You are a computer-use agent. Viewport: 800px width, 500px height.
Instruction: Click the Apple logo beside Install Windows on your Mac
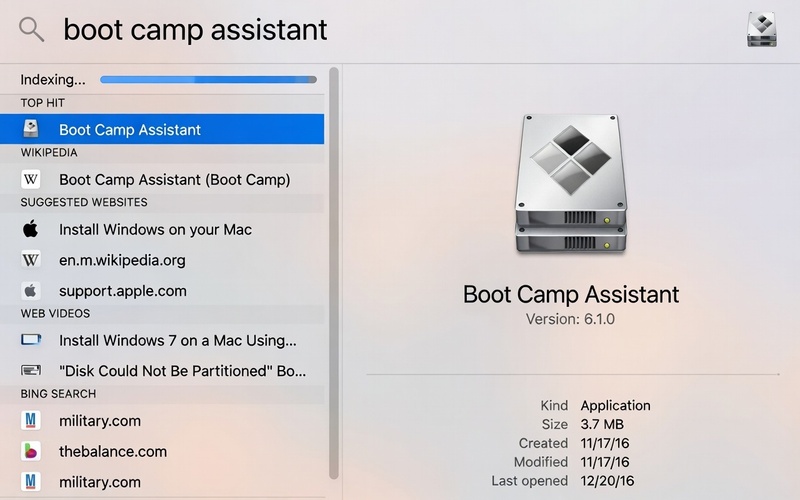[x=31, y=229]
